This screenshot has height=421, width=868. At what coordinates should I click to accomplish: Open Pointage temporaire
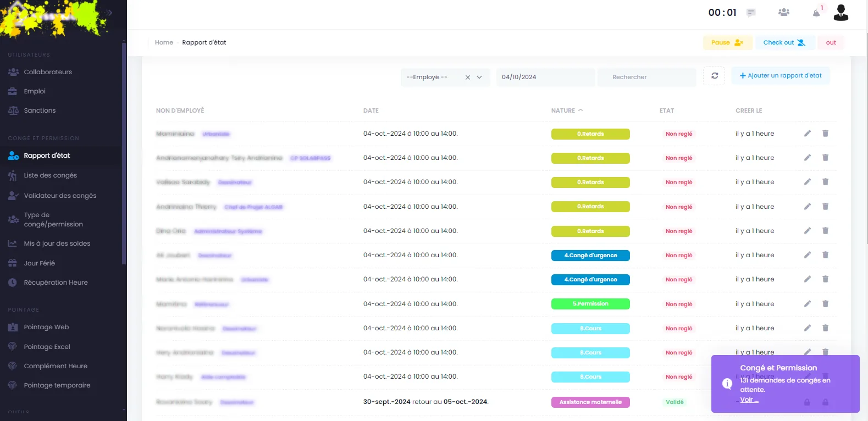57,385
